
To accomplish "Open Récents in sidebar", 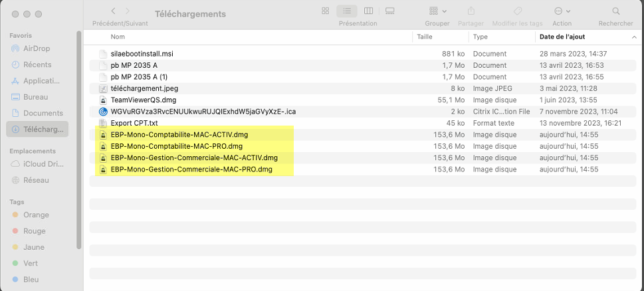I will coord(37,64).
